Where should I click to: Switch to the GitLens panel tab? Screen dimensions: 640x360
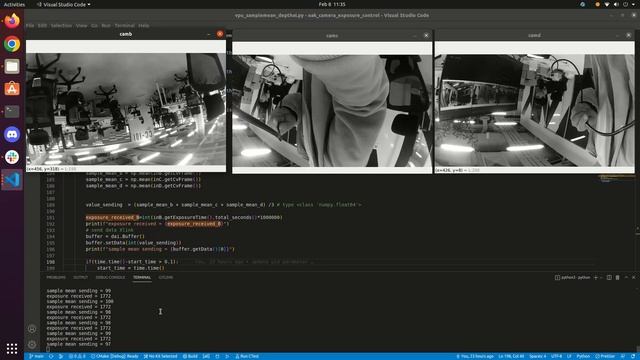click(x=165, y=278)
